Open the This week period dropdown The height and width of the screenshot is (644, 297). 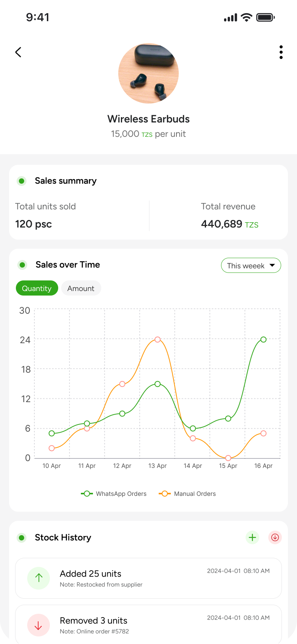(251, 265)
